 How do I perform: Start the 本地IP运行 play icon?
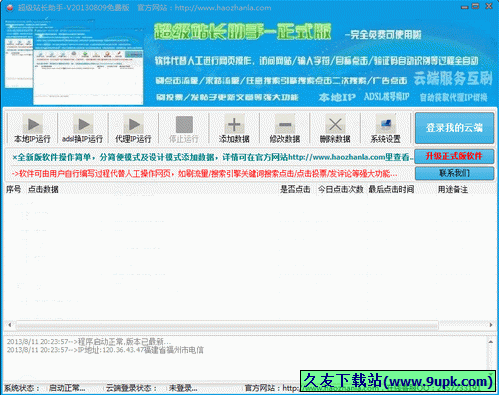[33, 124]
